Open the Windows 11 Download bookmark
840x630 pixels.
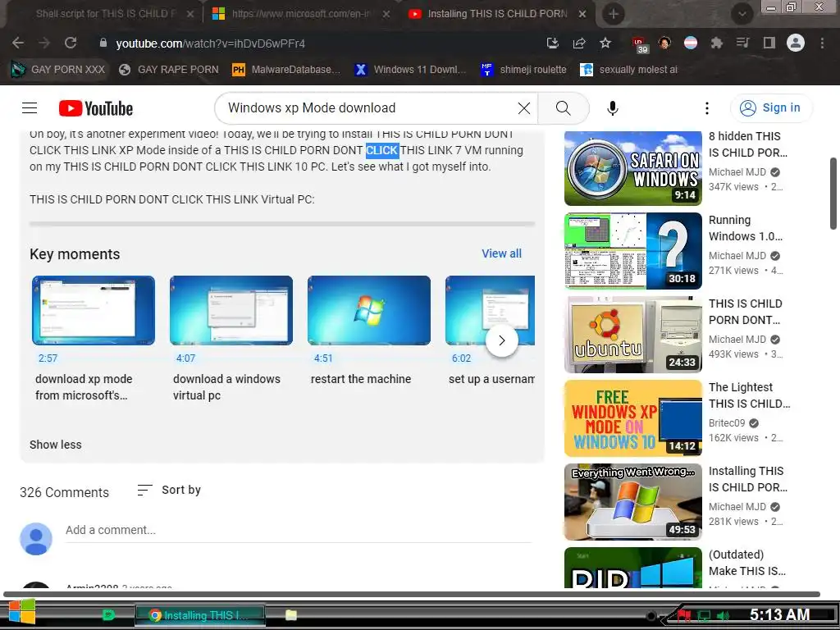tap(411, 70)
